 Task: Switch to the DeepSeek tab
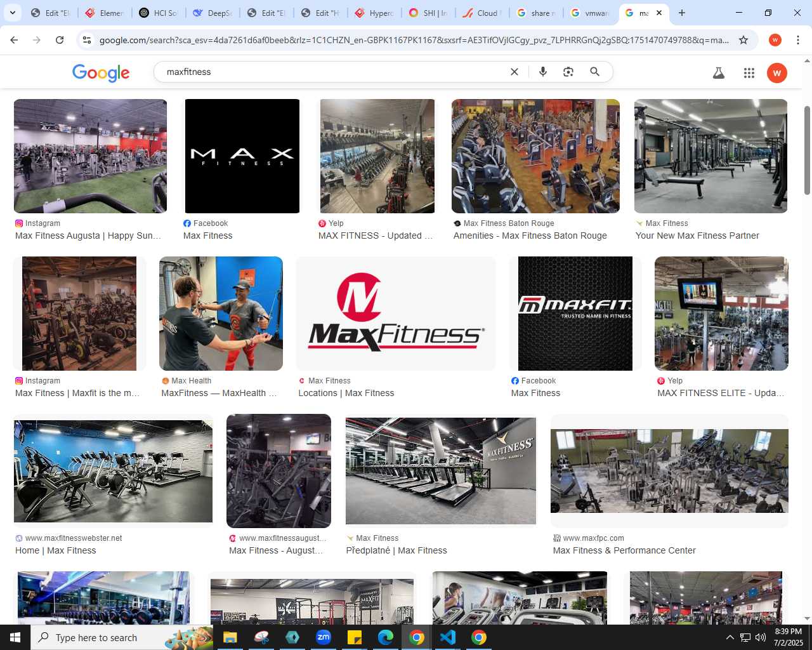tap(213, 13)
